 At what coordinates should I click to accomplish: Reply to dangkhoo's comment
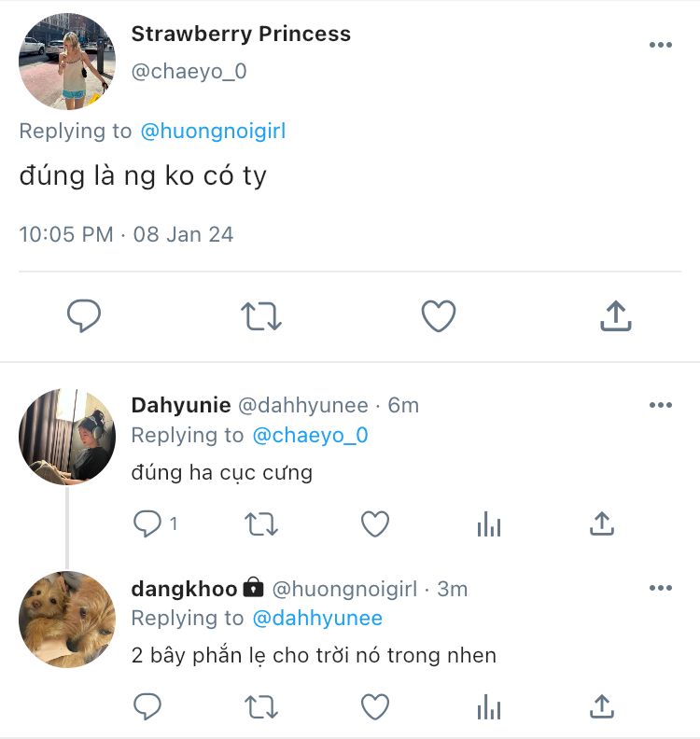tap(147, 706)
